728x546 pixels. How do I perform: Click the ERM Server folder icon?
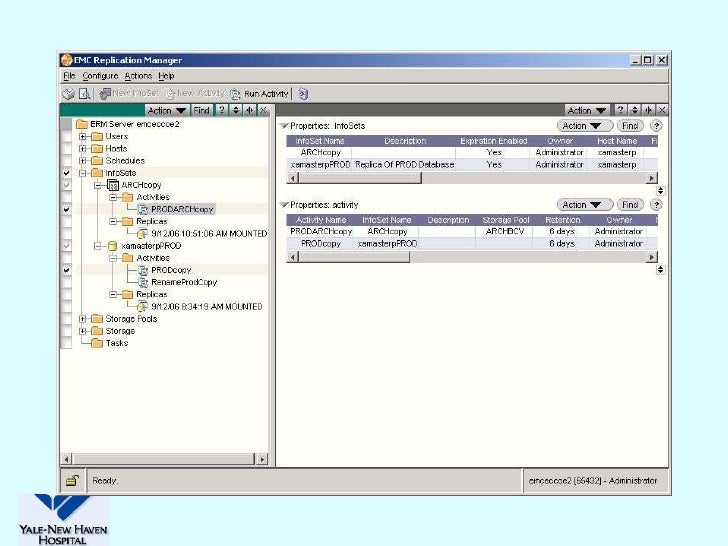tap(82, 124)
